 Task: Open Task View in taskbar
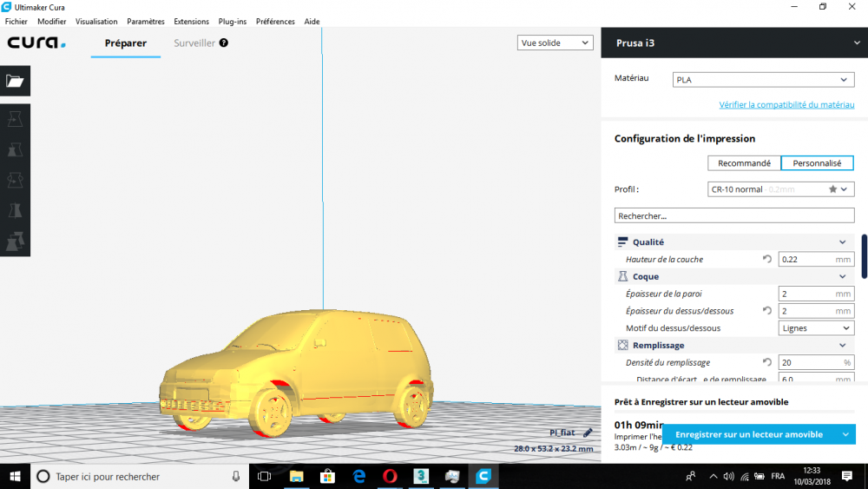pyautogui.click(x=265, y=476)
